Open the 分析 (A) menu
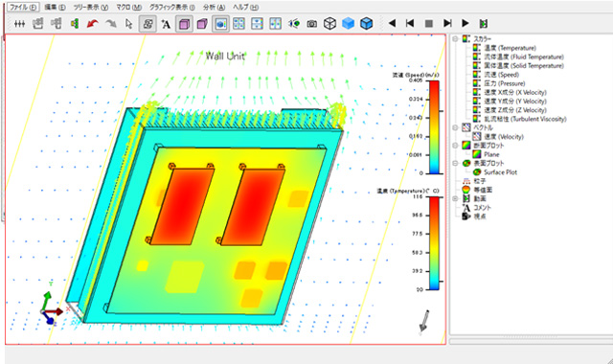This screenshot has height=364, width=613. 214,7
